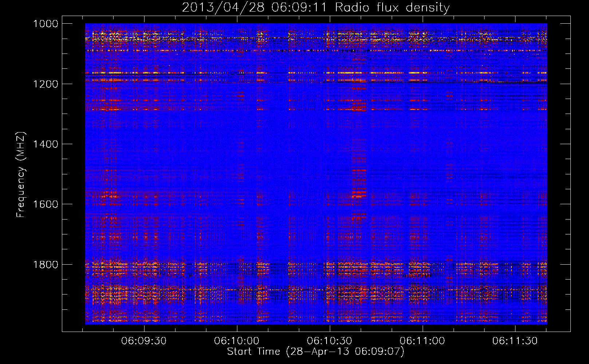Click the 'Start Time (28-Apr-13 06:09:07)' axis title
This screenshot has height=364, width=589.
[x=316, y=352]
